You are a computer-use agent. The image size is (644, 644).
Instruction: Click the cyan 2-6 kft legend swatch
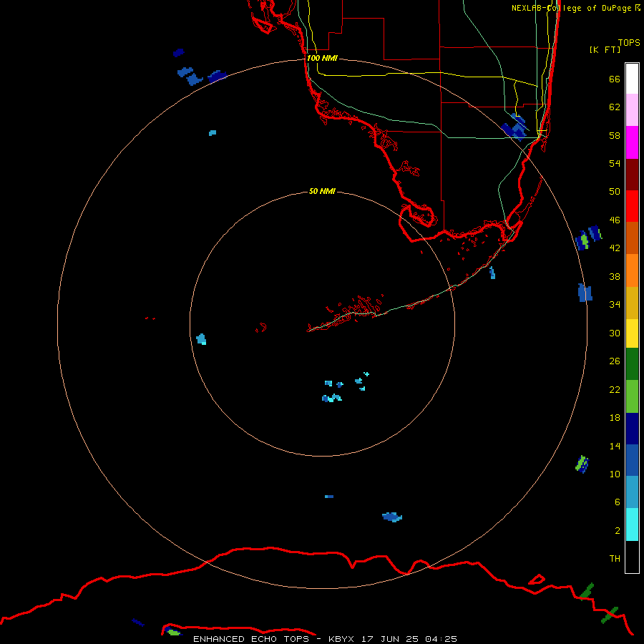click(x=632, y=525)
